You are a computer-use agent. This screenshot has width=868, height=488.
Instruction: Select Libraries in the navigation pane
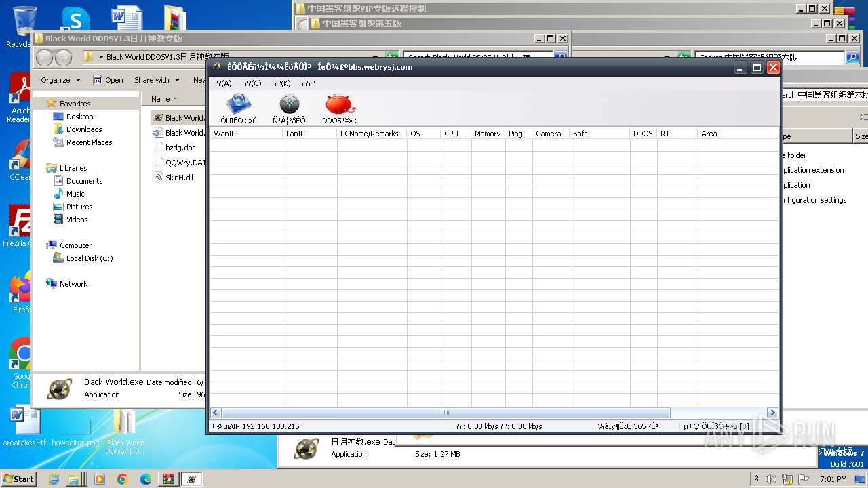click(x=73, y=168)
